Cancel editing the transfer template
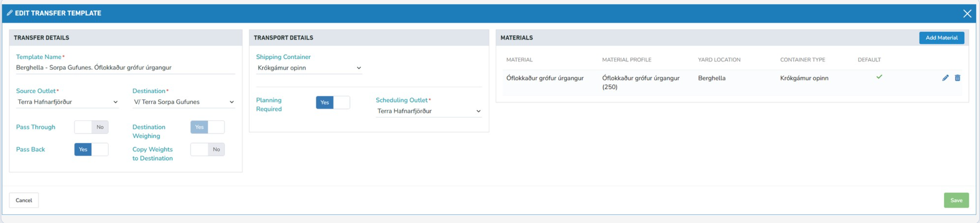This screenshot has width=980, height=223. pos(24,200)
